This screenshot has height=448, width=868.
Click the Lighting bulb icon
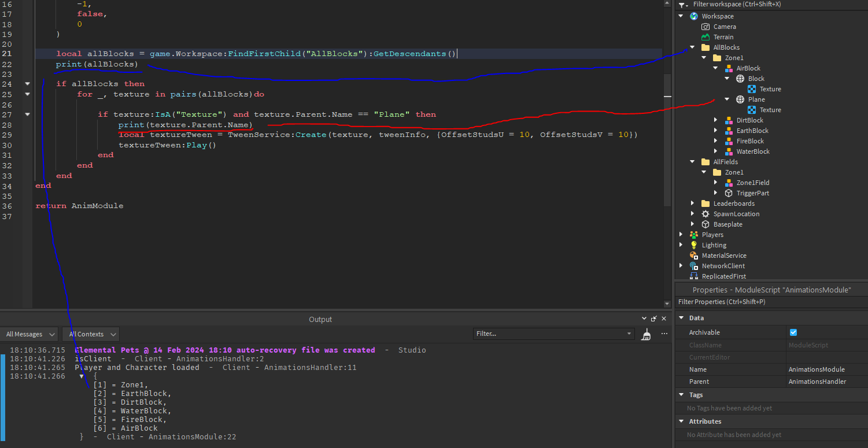click(693, 245)
